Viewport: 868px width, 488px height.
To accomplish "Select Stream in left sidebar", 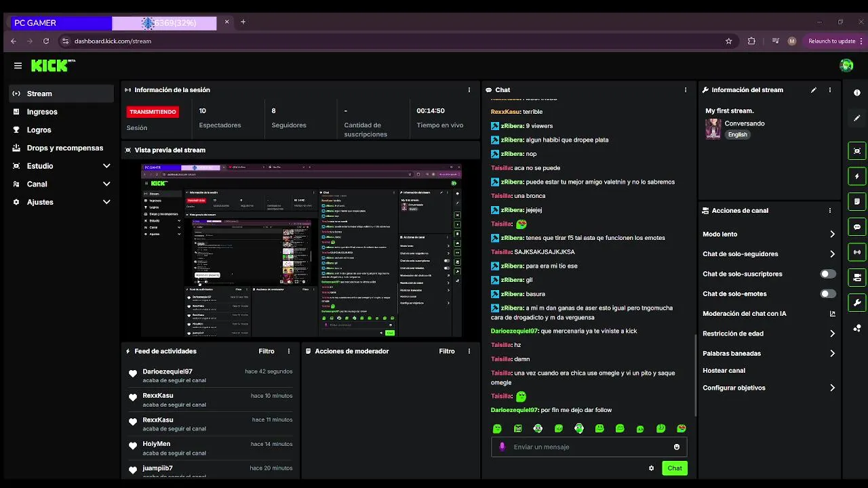I will click(62, 94).
